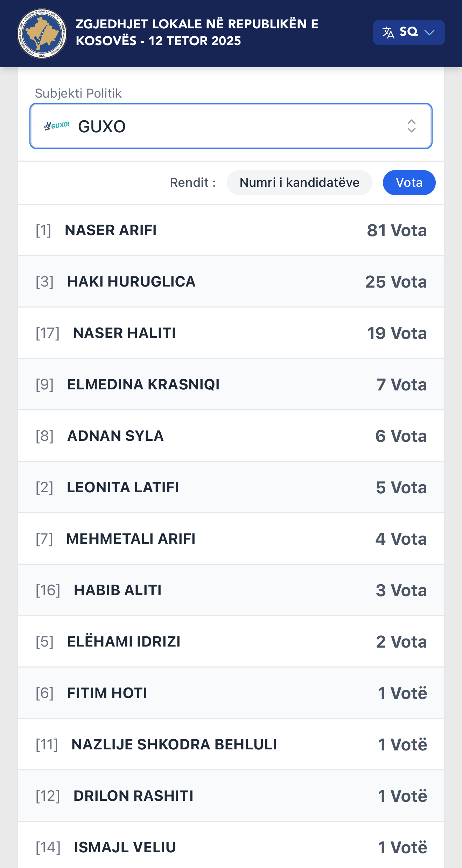Select Haki Huruglica in the list
462x868 pixels.
[231, 282]
